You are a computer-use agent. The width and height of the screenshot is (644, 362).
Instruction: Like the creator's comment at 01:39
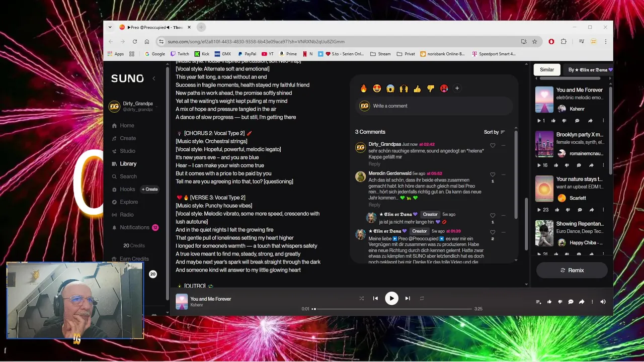point(493,232)
